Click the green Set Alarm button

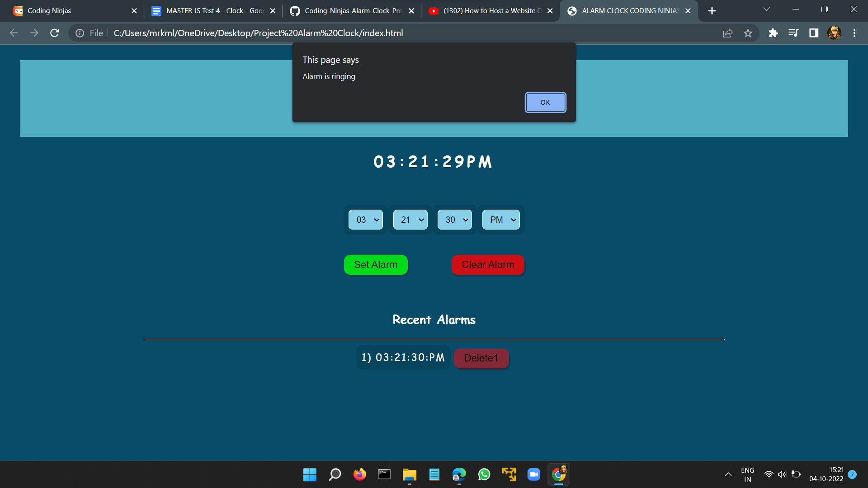[376, 265]
